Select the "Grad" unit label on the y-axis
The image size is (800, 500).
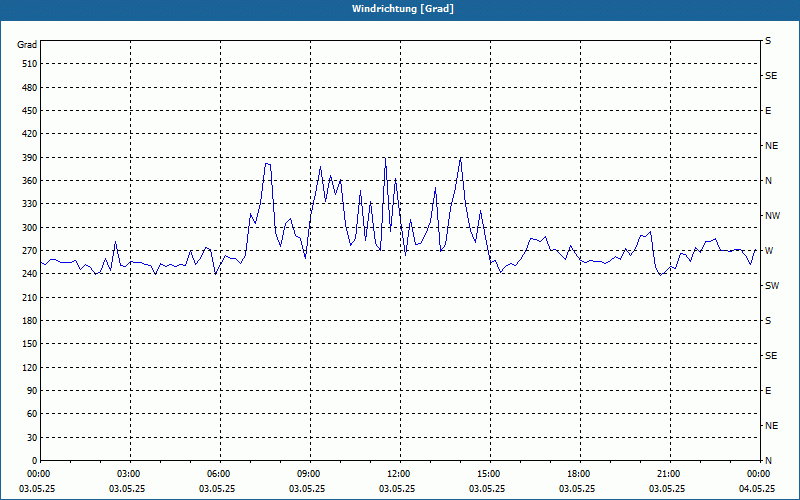(x=27, y=45)
